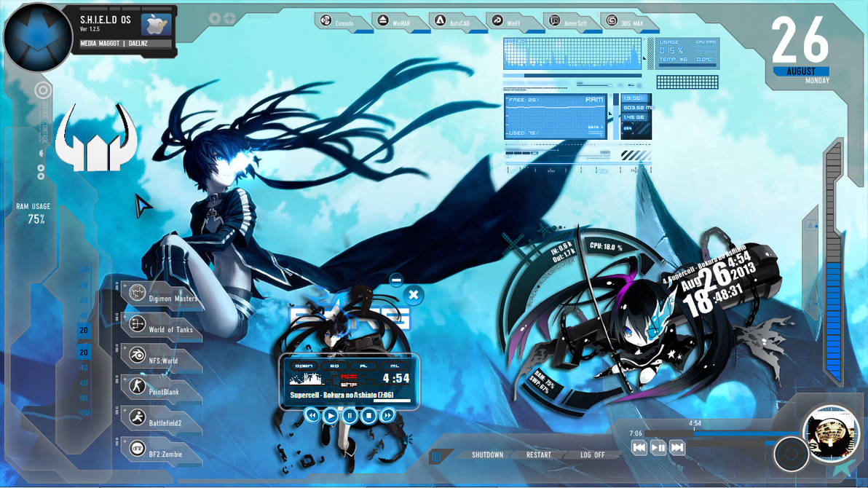Click the AUGUST month label
The image size is (868, 488).
tap(801, 71)
